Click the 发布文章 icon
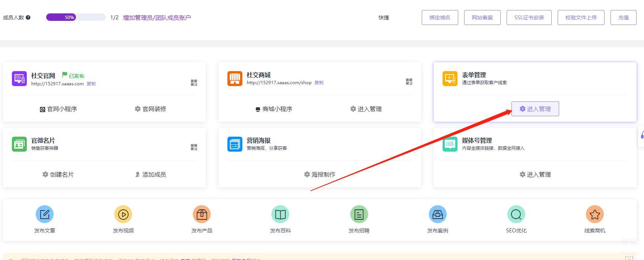 (x=45, y=215)
